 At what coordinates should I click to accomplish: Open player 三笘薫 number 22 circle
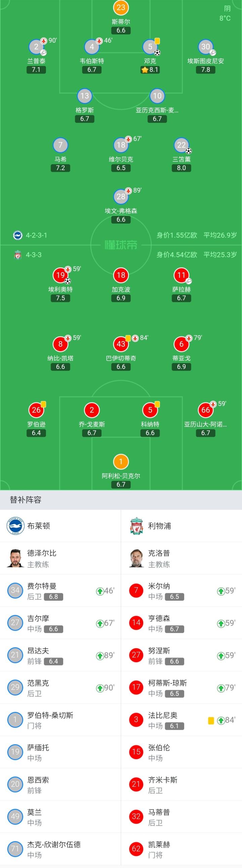tap(182, 145)
